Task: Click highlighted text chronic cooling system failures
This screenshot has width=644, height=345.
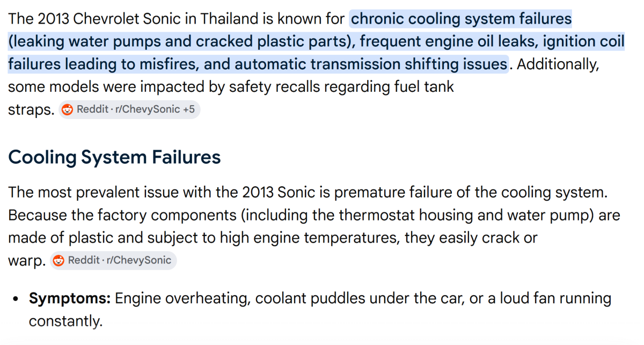Action: (x=462, y=19)
